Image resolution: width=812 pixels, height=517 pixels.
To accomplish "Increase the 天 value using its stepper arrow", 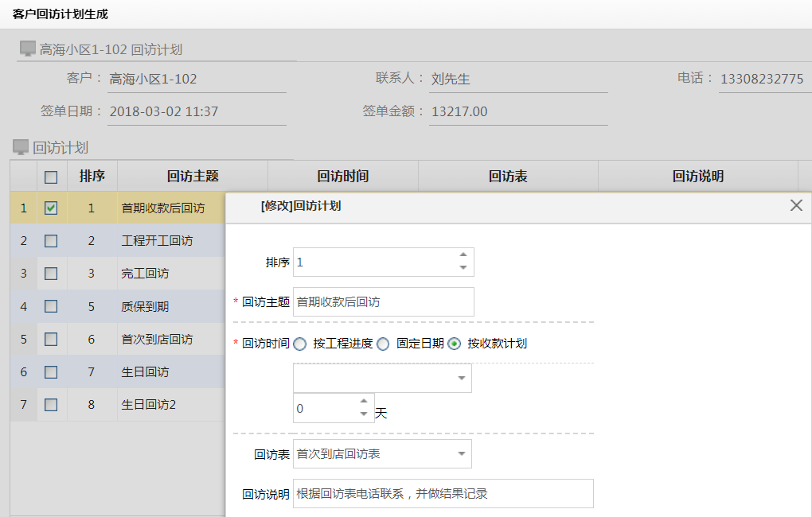I will [x=364, y=403].
